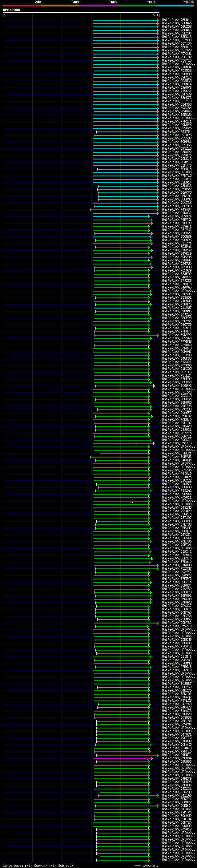Screen dimensions: 197x868
Task: Select the UniRef100_O24363 label
Action: coord(177,104)
